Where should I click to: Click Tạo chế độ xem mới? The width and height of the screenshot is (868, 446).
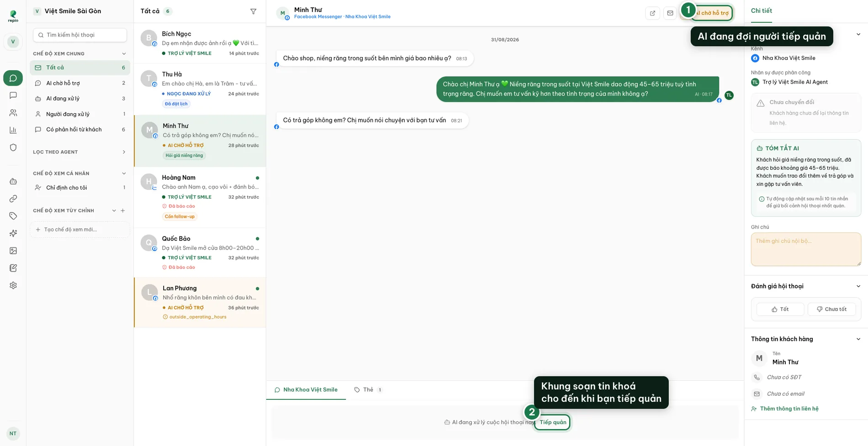[x=80, y=230]
